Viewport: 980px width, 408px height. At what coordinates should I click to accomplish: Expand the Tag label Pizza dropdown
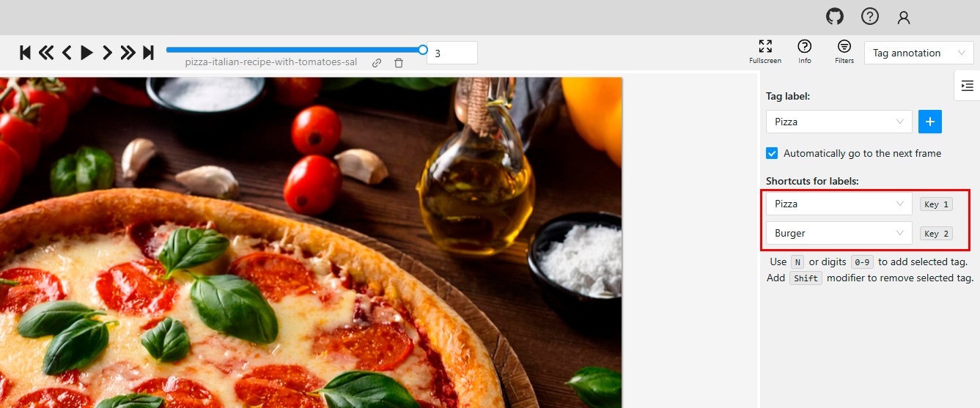click(x=839, y=122)
